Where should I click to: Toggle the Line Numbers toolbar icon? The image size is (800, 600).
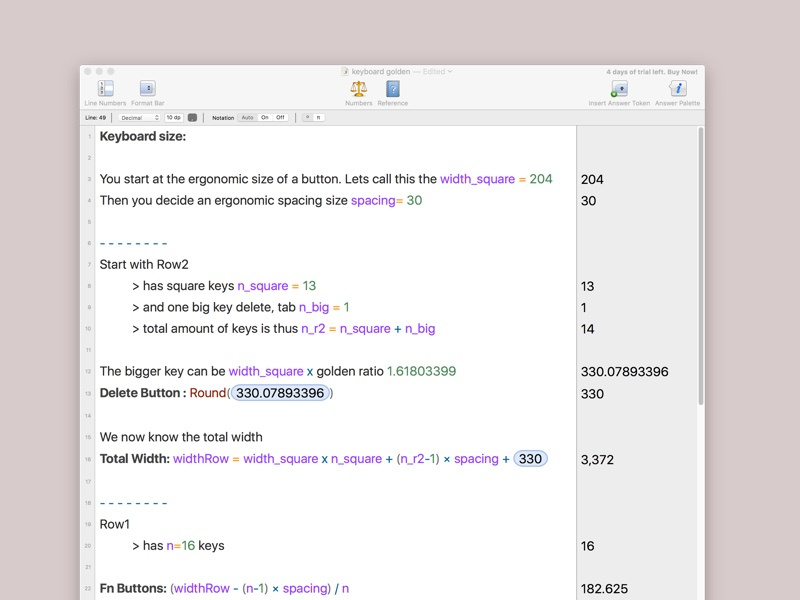[106, 88]
